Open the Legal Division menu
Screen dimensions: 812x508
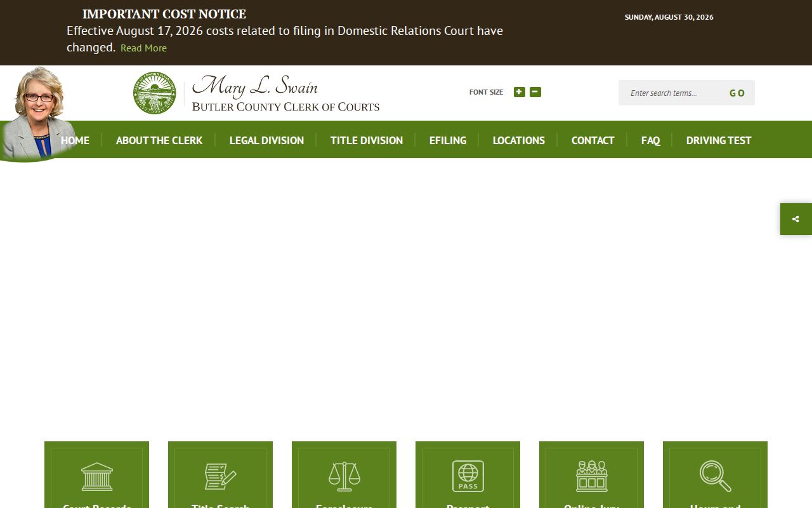click(266, 140)
